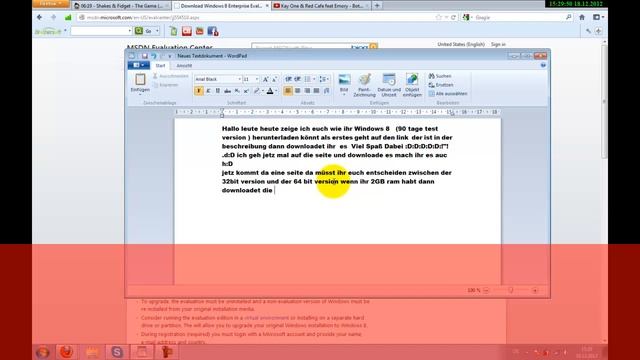This screenshot has height=360, width=640.
Task: Click the Firefox back arrow
Action: tap(40, 18)
